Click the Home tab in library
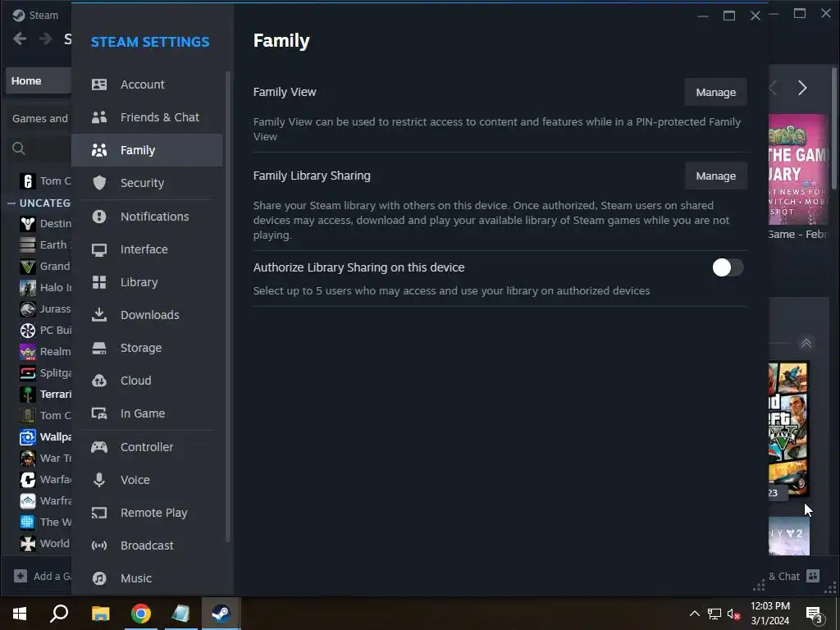Viewport: 840px width, 630px height. click(38, 81)
